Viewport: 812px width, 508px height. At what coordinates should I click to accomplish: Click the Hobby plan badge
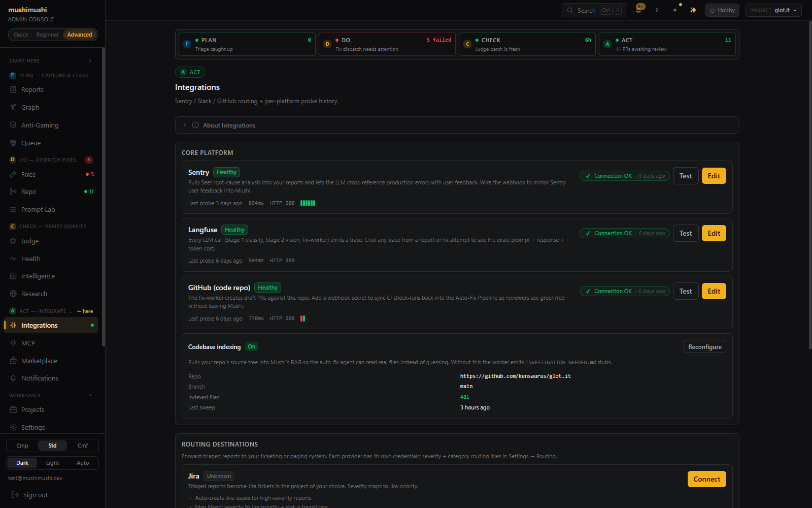pos(722,10)
